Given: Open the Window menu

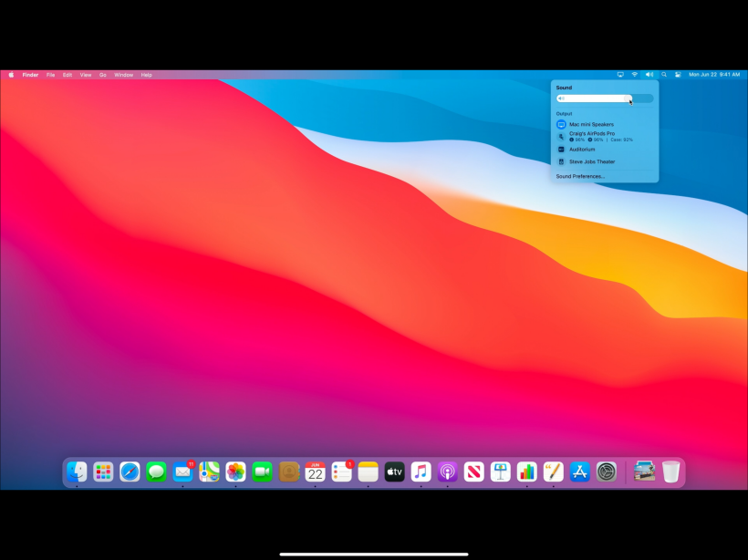Looking at the screenshot, I should click(123, 75).
